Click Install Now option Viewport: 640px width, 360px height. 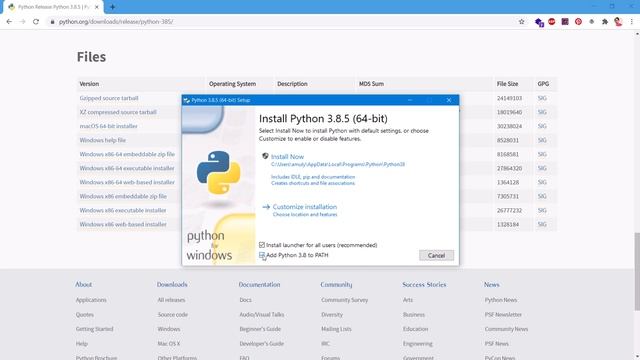pyautogui.click(x=287, y=156)
